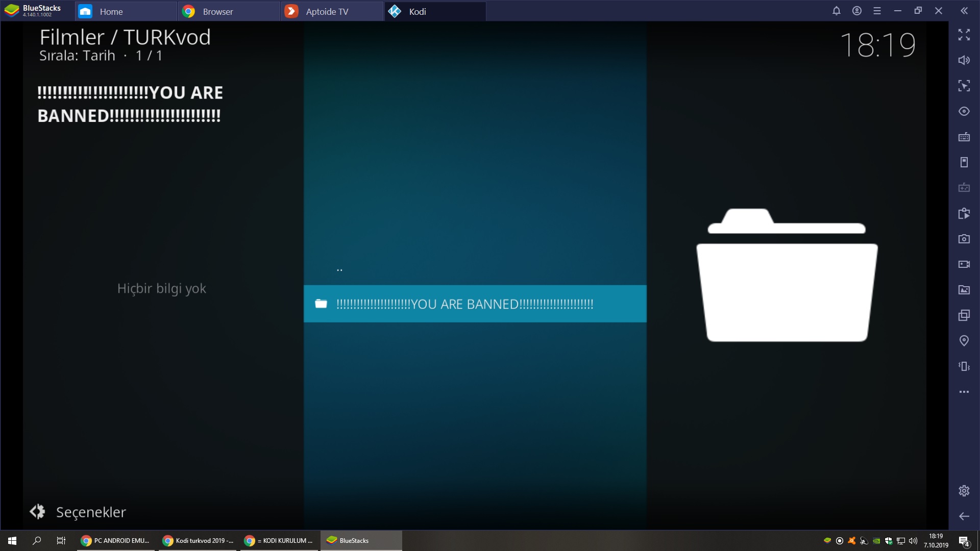980x551 pixels.
Task: Open Kodi turkvod 2019 Chrome taskbar window
Action: coord(198,541)
